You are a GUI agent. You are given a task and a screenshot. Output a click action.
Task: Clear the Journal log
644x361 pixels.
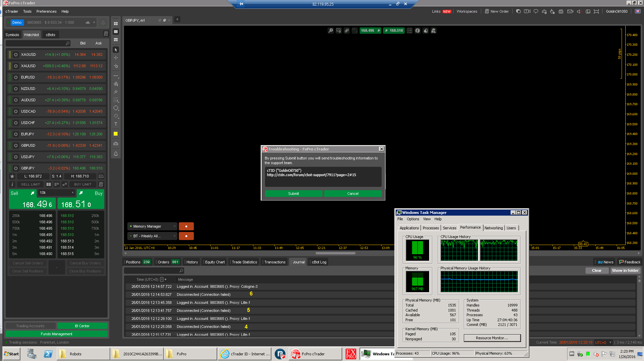click(597, 270)
